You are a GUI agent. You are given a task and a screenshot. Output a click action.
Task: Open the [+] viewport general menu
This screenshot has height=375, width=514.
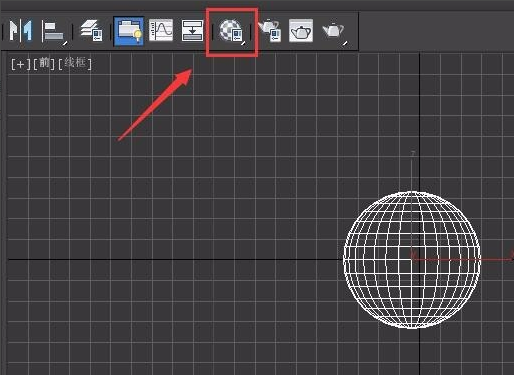tap(20, 64)
